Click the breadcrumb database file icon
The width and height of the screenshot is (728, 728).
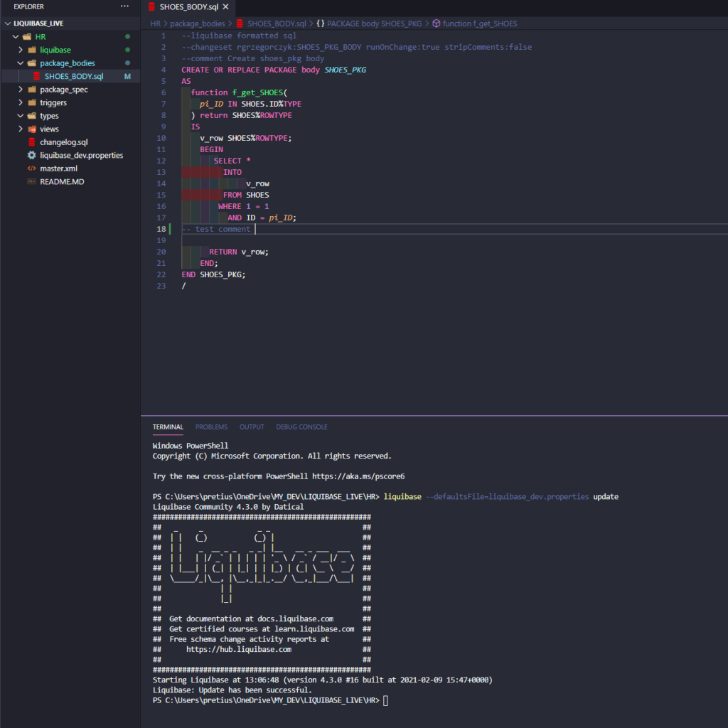tap(240, 23)
